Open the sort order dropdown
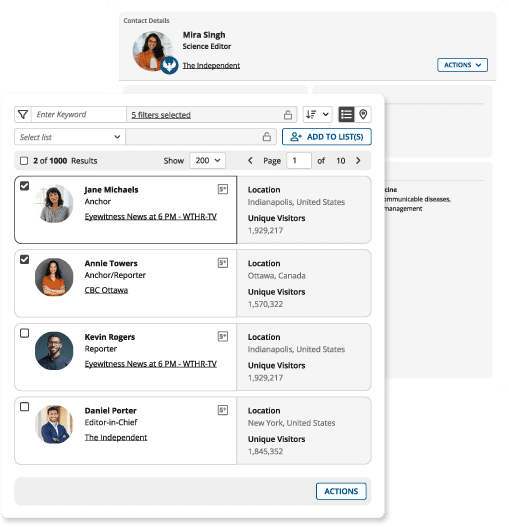 tap(318, 115)
